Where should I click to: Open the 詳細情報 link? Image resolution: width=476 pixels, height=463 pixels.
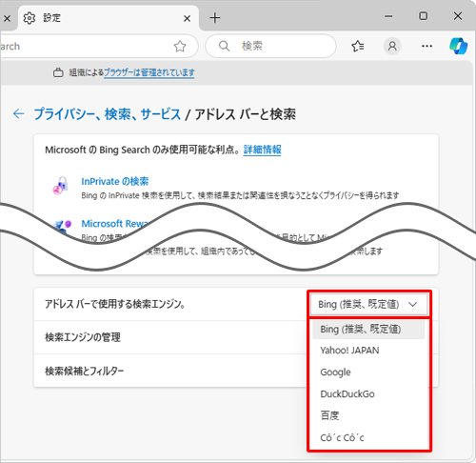click(262, 150)
